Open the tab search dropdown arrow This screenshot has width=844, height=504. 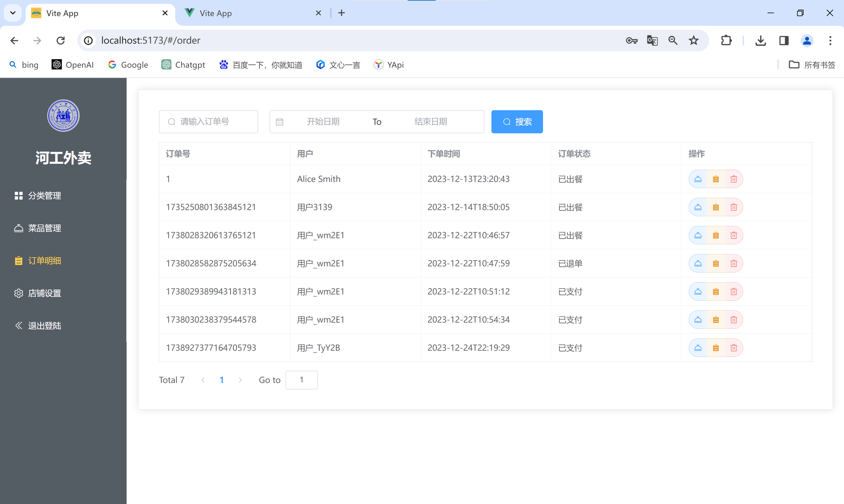(13, 13)
